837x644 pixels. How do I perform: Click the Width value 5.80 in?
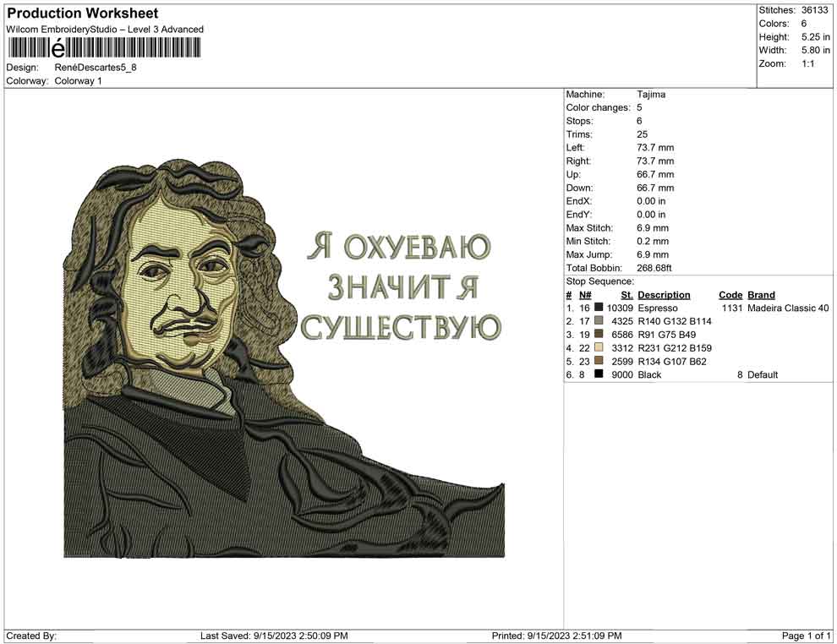(816, 50)
